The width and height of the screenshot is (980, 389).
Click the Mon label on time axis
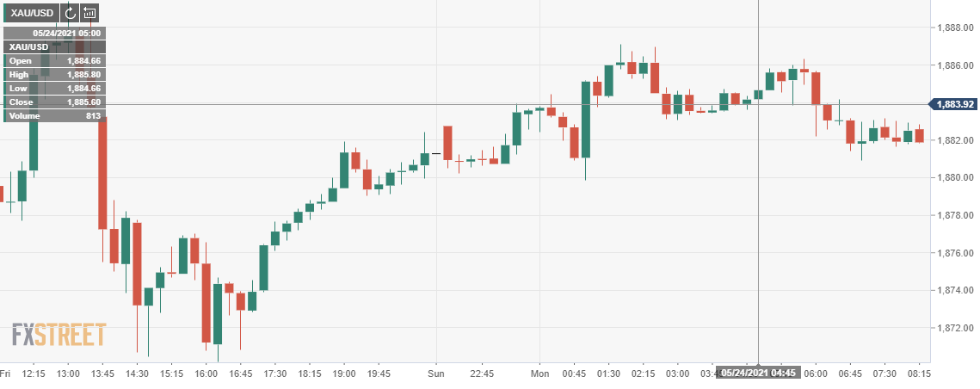(x=539, y=374)
